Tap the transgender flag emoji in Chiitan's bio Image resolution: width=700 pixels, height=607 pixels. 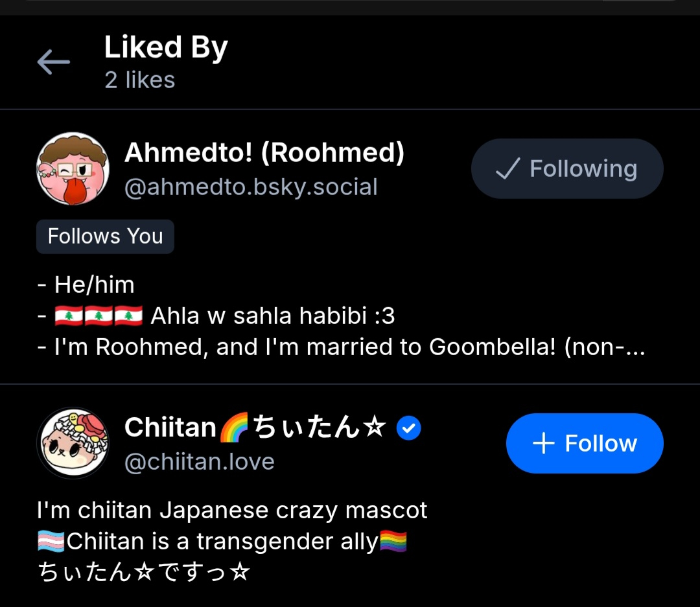coord(51,542)
